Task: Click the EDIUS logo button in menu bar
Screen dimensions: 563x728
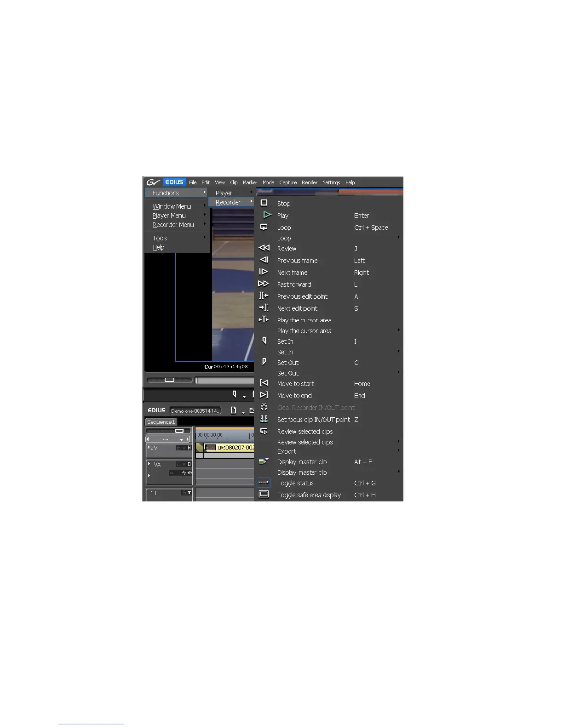Action: point(174,182)
